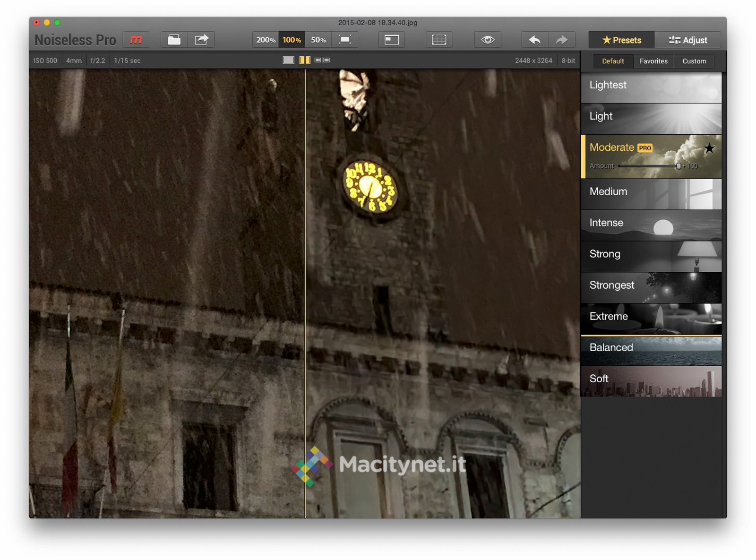Apply the Strongest preset
This screenshot has height=560, width=756.
click(x=651, y=288)
